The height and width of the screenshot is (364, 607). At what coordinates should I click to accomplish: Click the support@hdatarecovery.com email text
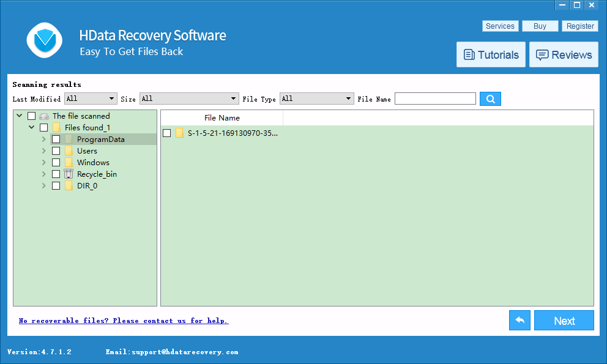[185, 352]
